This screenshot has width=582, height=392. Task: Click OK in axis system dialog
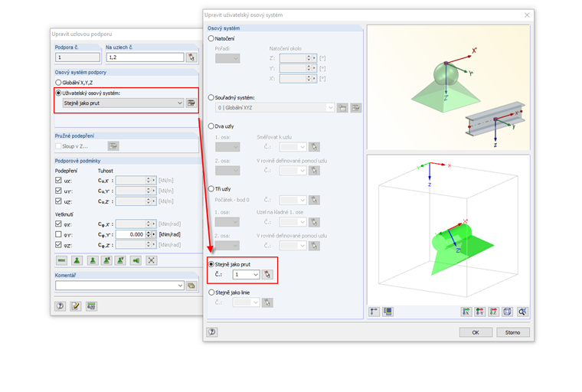[x=476, y=332]
